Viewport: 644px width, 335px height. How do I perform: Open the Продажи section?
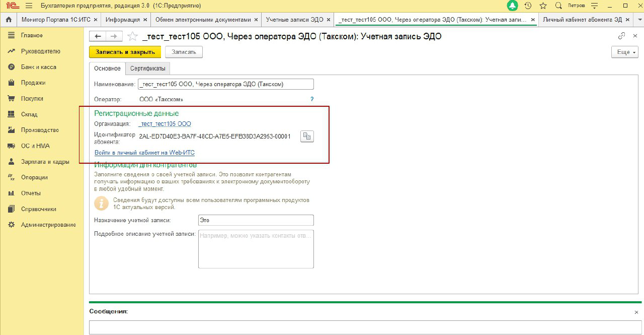(x=33, y=83)
